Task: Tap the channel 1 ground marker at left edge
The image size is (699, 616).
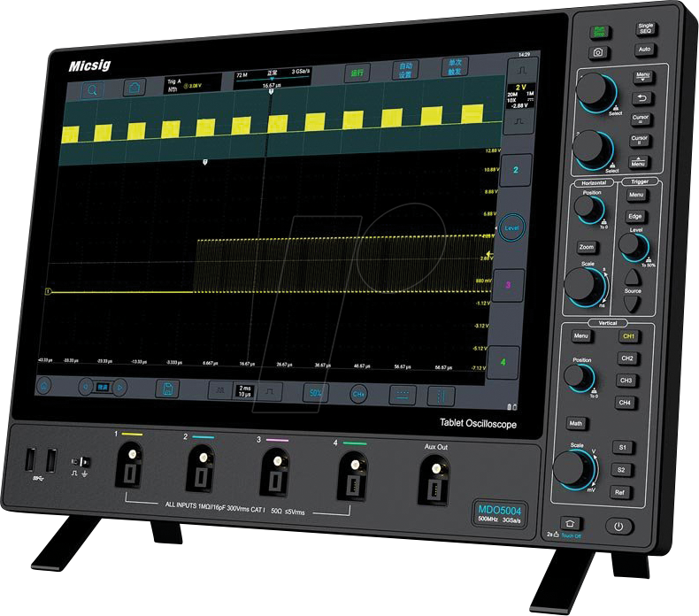Action: 48,291
